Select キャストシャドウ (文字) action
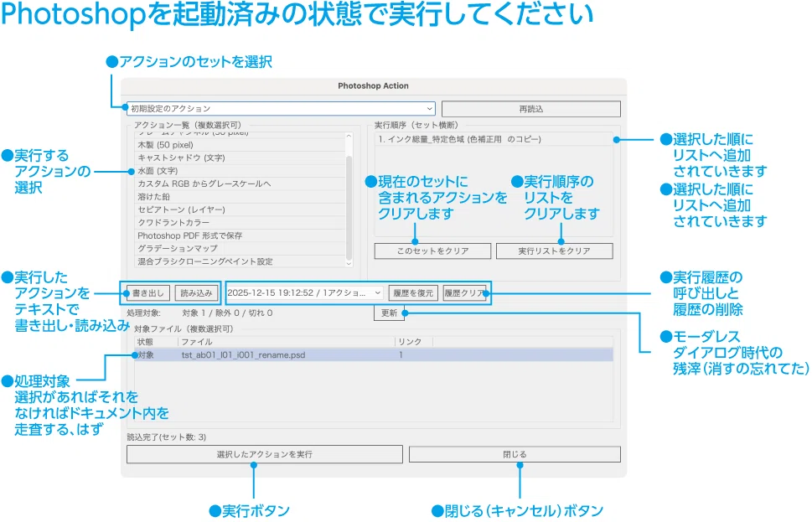This screenshot has height=522, width=812. (x=240, y=158)
